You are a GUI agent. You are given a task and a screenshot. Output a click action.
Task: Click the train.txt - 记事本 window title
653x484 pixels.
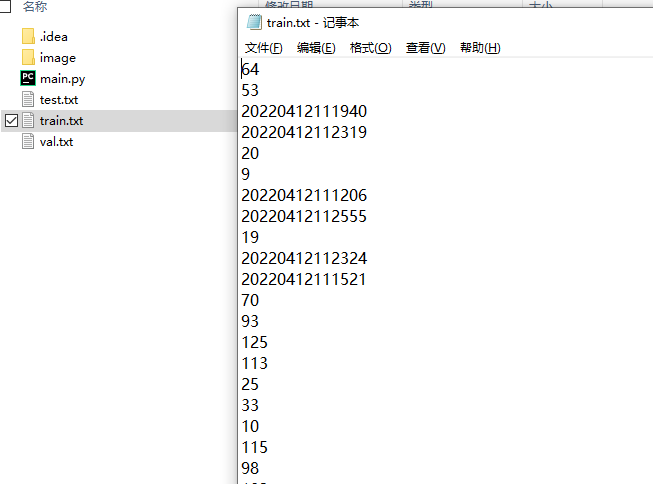point(313,23)
